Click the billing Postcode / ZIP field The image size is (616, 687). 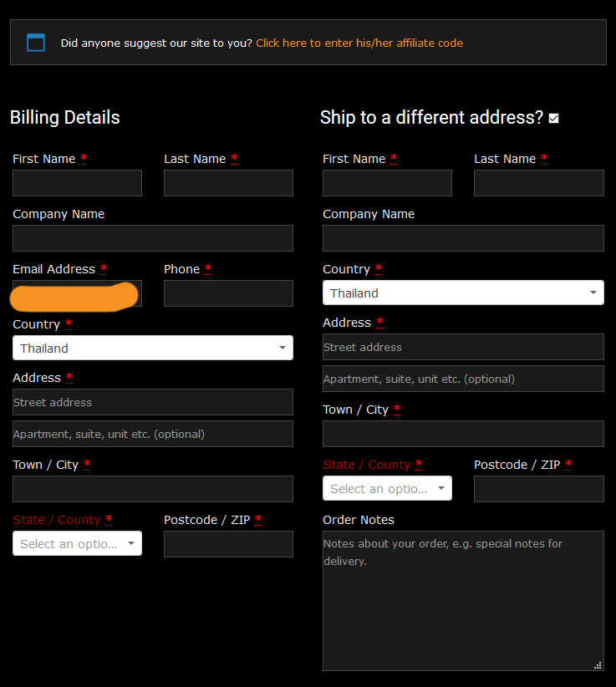[228, 543]
